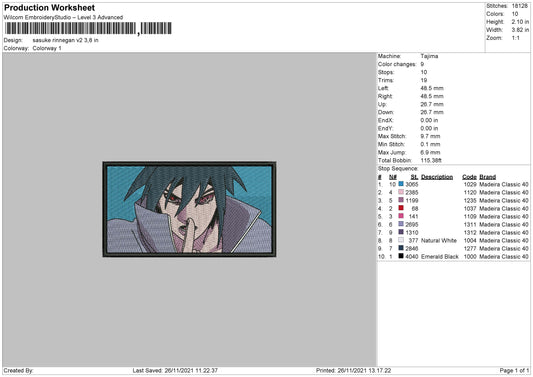Screen dimensions: 533x377
Task: Click the barcode at the top
Action: [88, 29]
